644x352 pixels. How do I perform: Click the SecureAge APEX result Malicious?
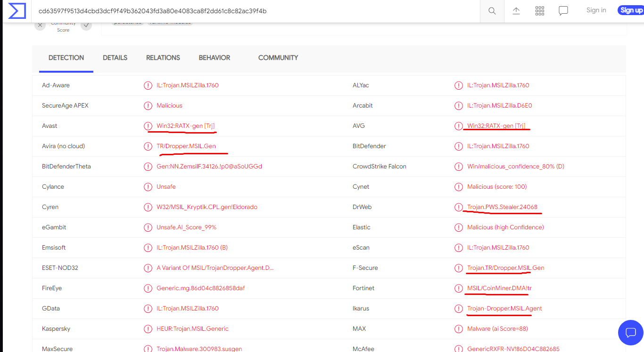(x=169, y=106)
